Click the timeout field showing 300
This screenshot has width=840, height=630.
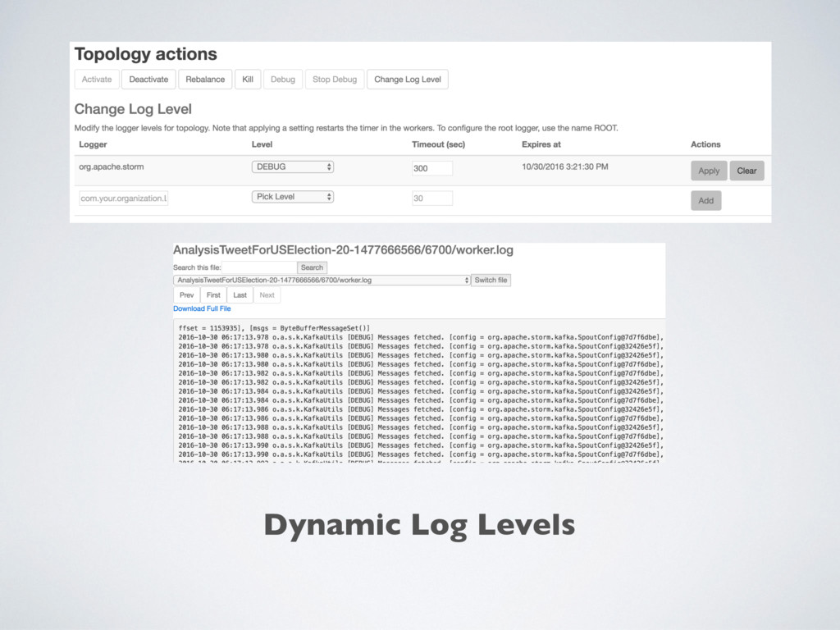pyautogui.click(x=431, y=168)
